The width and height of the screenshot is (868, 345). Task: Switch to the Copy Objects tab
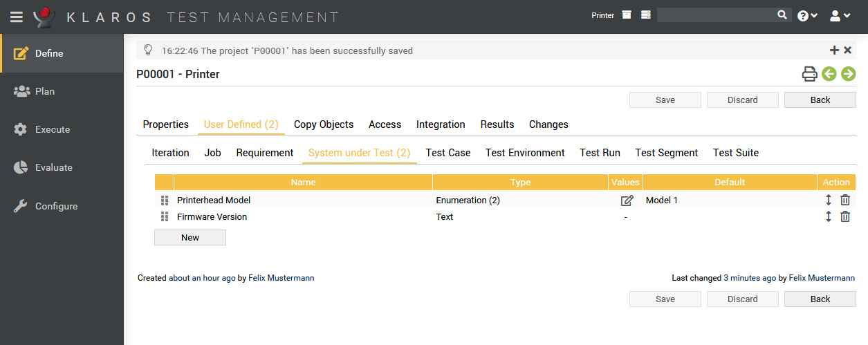(324, 124)
